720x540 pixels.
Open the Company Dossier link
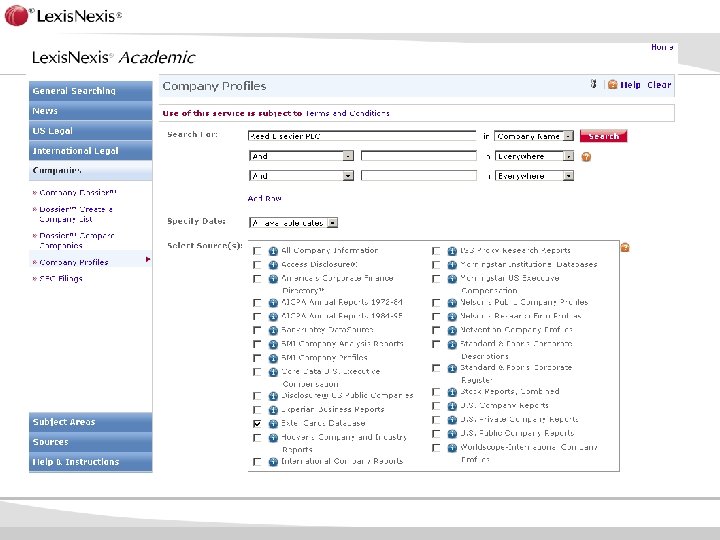(78, 192)
